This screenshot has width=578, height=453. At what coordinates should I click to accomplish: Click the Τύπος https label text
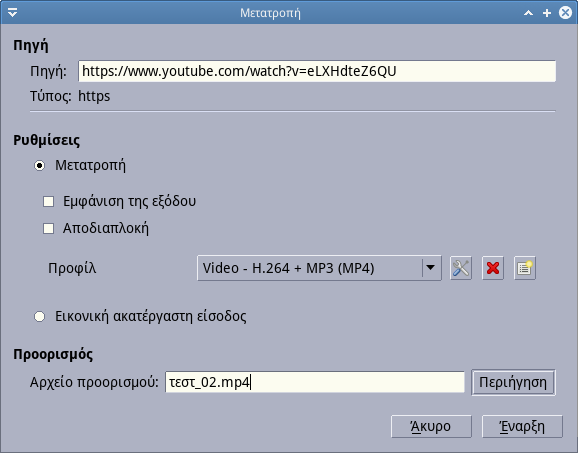pos(70,96)
